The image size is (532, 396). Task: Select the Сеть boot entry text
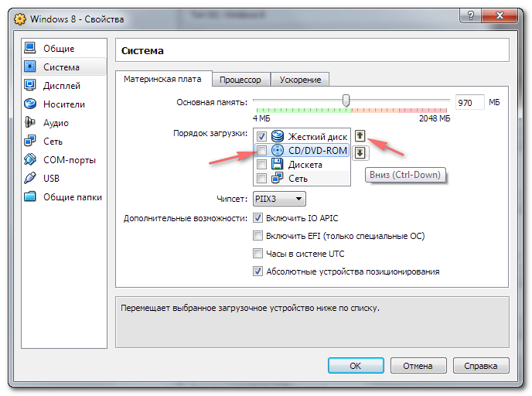298,179
